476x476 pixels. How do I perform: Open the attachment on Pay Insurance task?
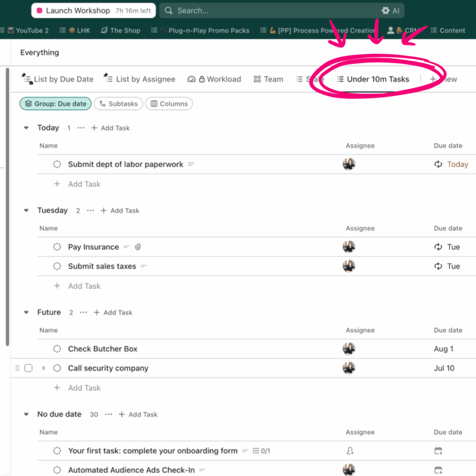coord(138,247)
